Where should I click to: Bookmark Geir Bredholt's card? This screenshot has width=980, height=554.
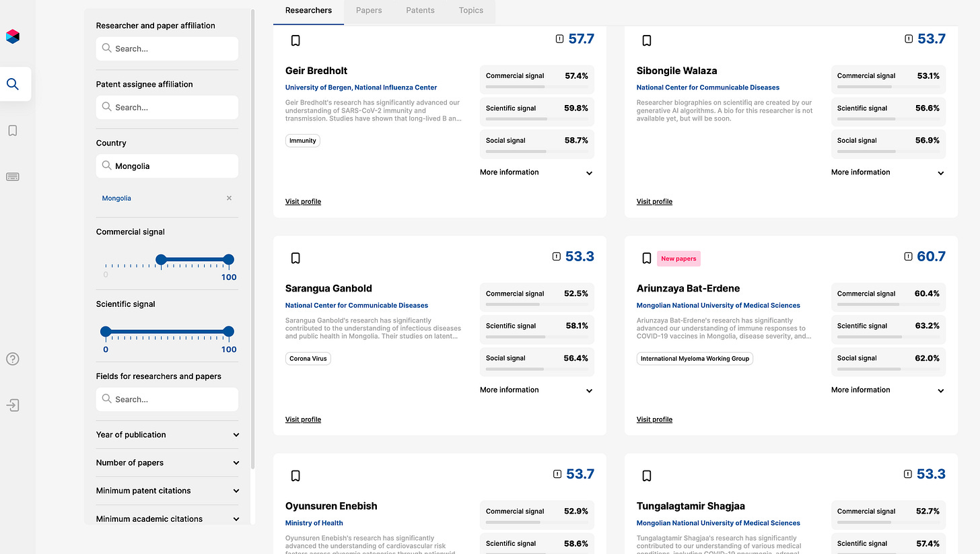tap(295, 40)
